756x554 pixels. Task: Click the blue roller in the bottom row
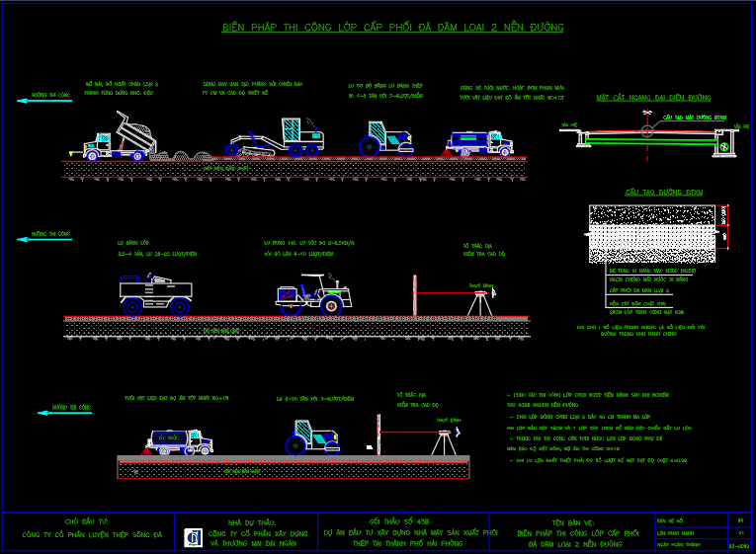313,436
